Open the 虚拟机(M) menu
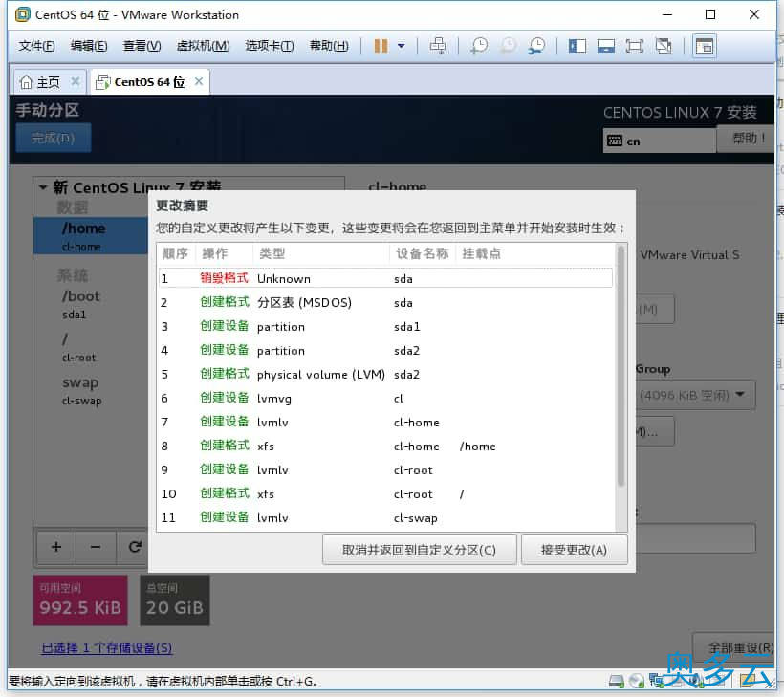Screen dimensions: 784x697 click(x=203, y=46)
